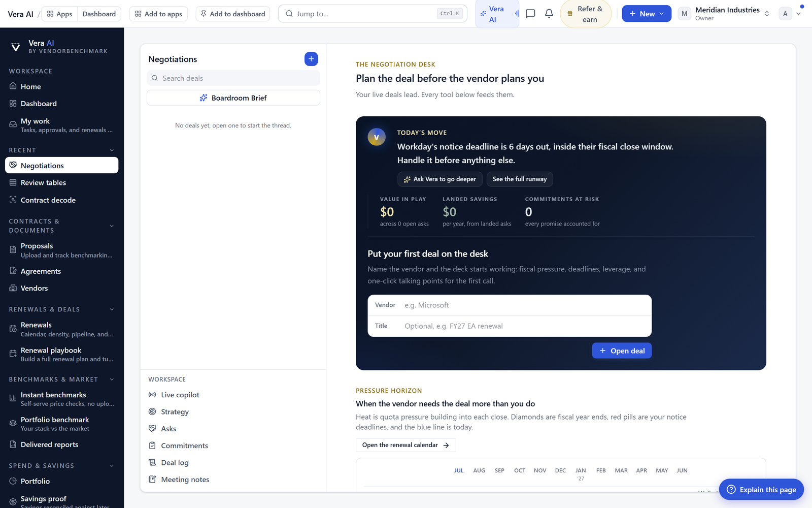Click the Dashboard sidebar grid icon
Screen dimensions: 812x508
[x=13, y=103]
